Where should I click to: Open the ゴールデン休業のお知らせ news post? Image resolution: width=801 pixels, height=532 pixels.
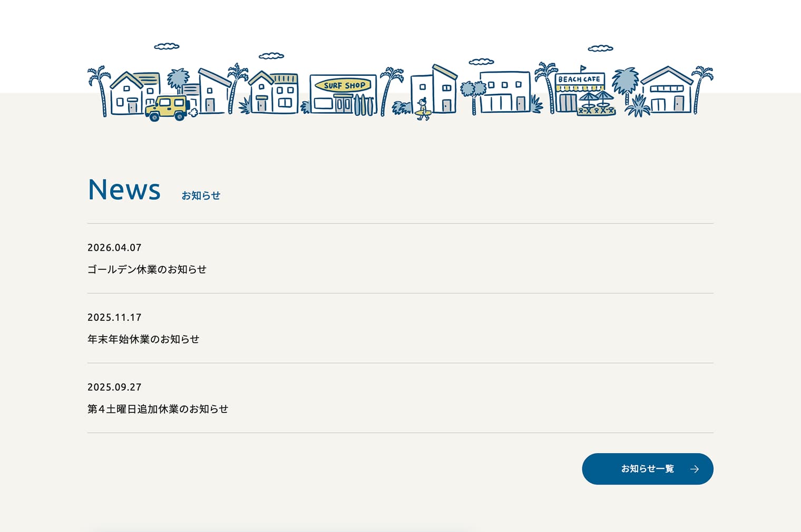[147, 269]
